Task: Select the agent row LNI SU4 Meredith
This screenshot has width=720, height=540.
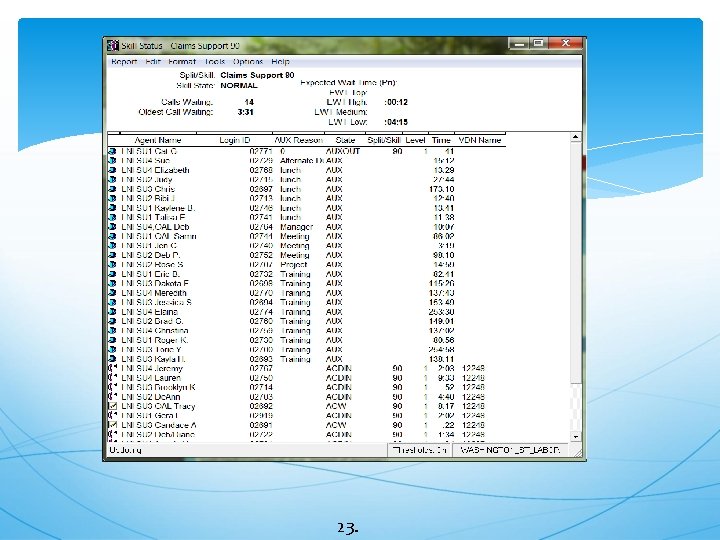Action: (306, 293)
